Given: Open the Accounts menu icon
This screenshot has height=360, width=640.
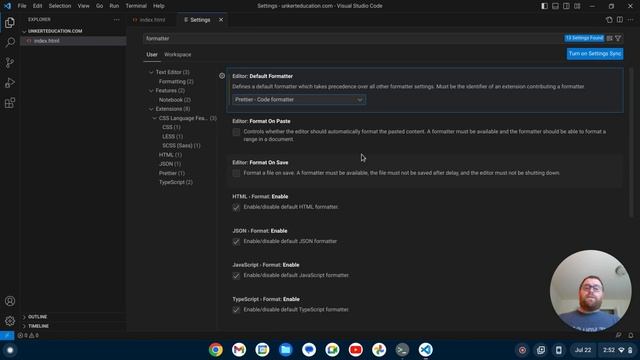Looking at the screenshot, I should pos(10,301).
